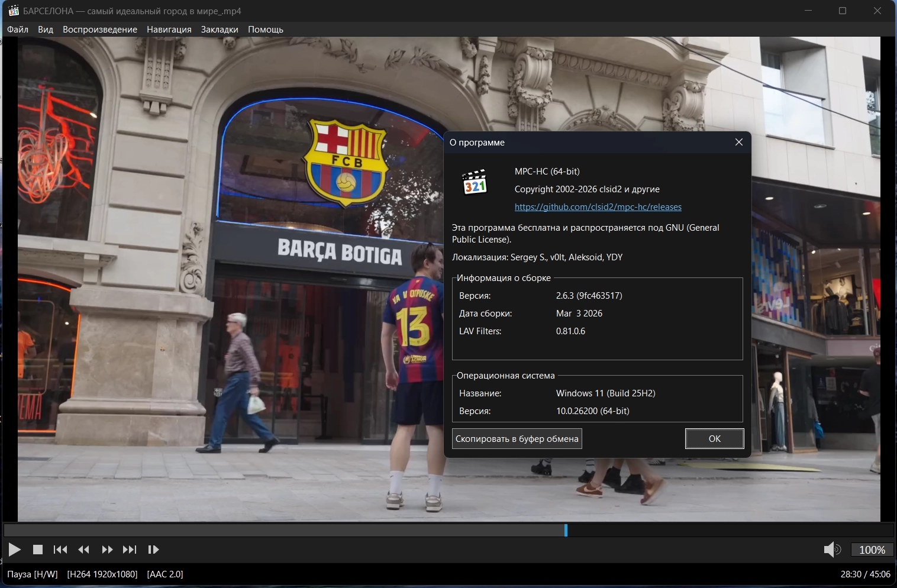Skip to previous file button
This screenshot has width=897, height=588.
[60, 550]
